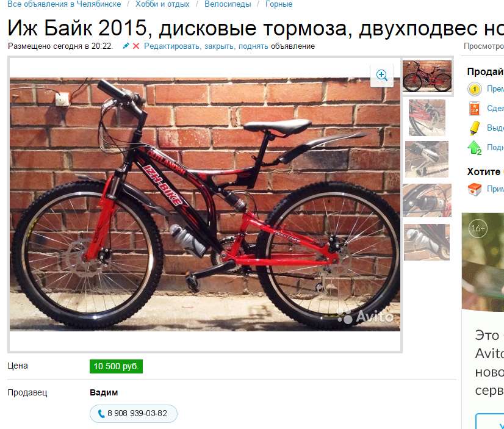
Task: Click the magnifier zoom icon on photo
Action: [381, 76]
